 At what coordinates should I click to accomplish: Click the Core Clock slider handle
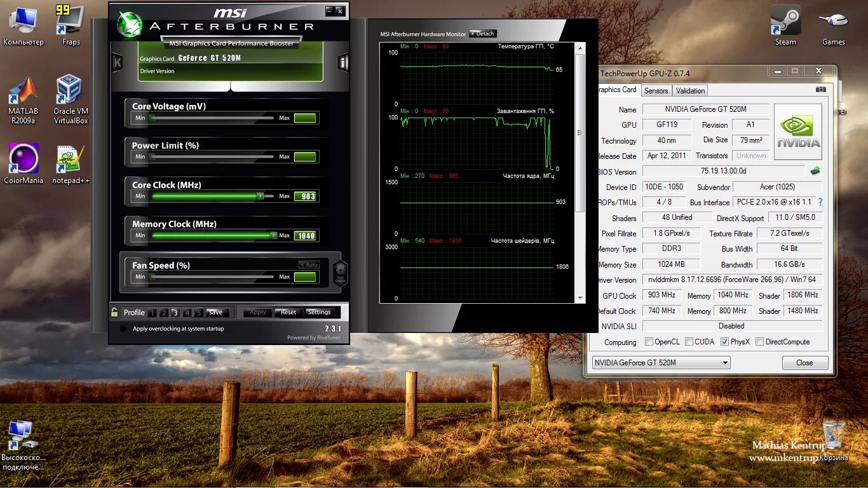point(260,196)
